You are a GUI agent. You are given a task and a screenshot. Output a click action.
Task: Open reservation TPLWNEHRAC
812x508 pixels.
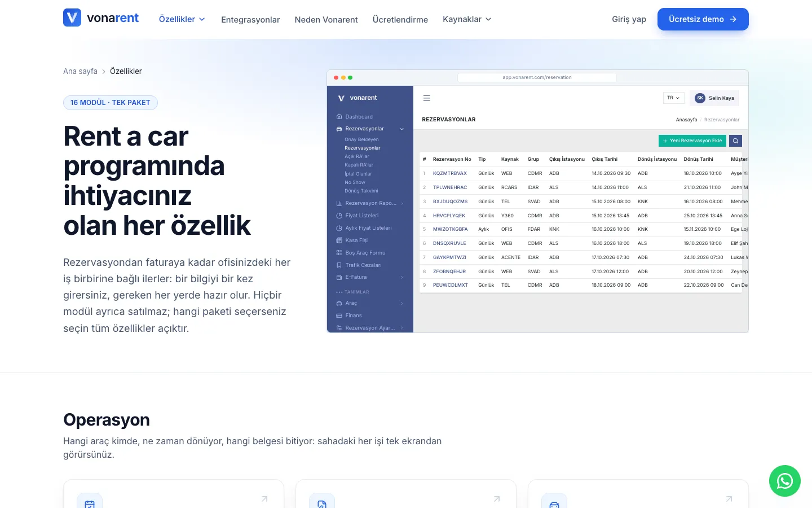450,187
